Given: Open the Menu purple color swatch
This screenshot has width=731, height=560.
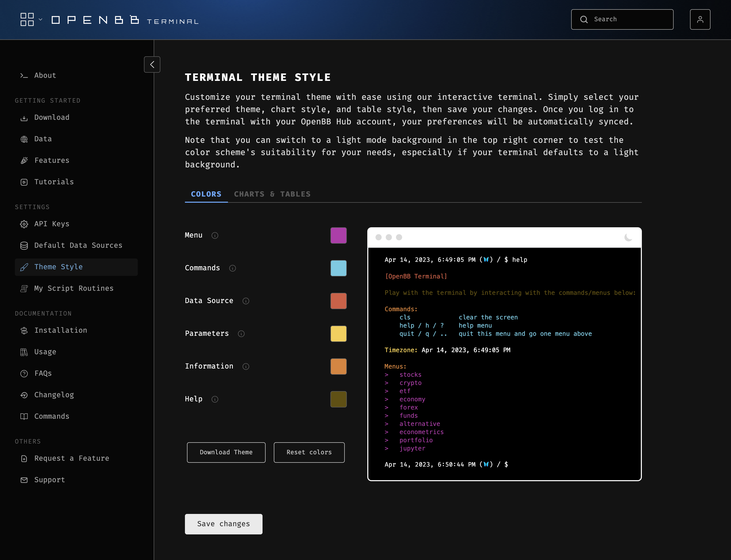Looking at the screenshot, I should point(339,235).
